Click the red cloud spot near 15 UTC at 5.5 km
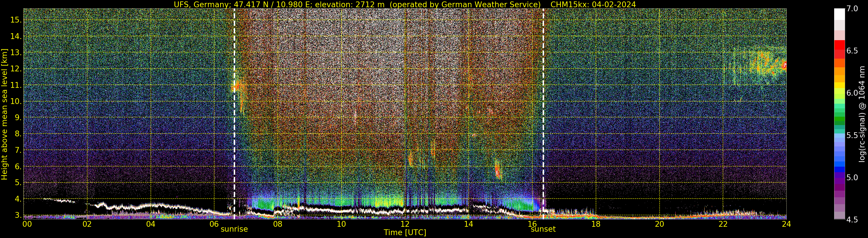 pyautogui.click(x=497, y=170)
